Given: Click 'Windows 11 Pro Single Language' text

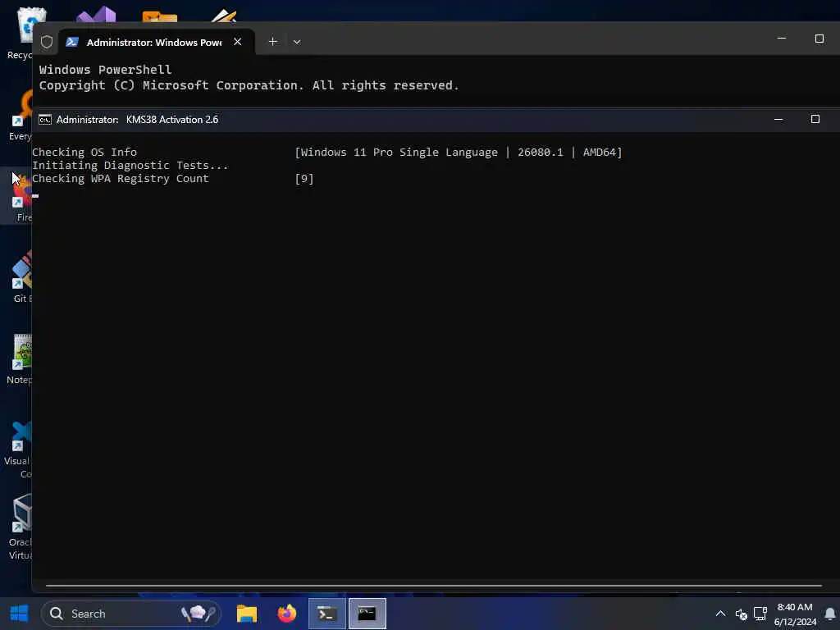Looking at the screenshot, I should click(399, 152).
